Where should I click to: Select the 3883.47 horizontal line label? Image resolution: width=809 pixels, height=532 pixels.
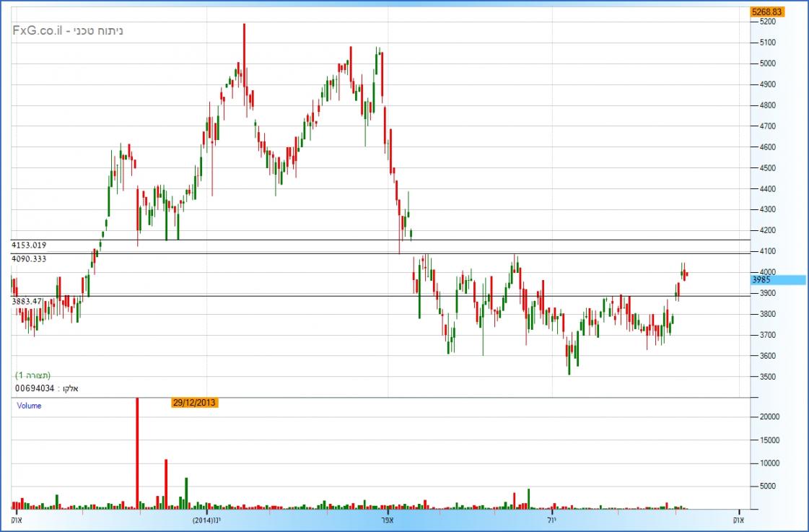(27, 301)
